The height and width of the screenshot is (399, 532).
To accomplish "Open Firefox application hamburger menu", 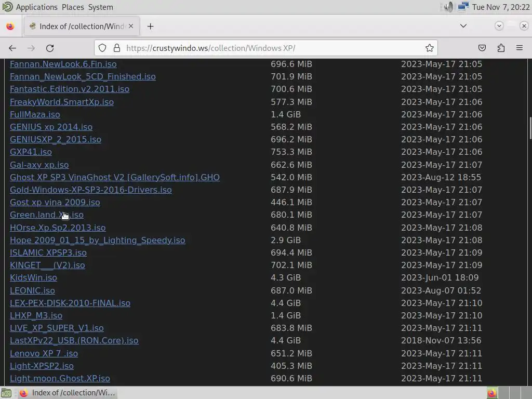I will click(x=520, y=48).
